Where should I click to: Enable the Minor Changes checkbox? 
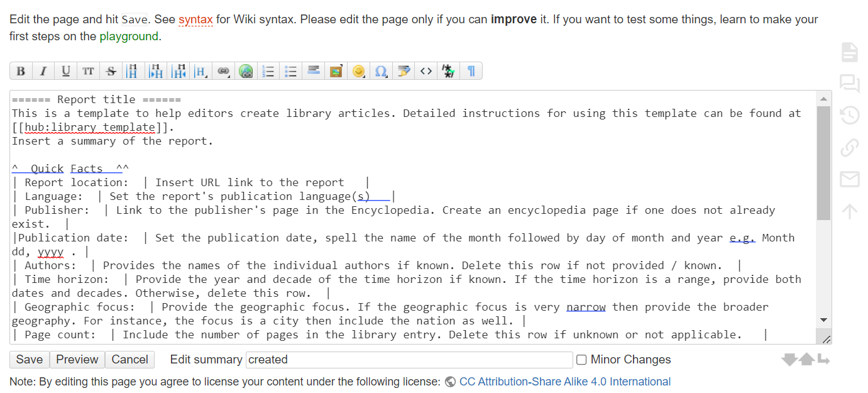point(581,360)
